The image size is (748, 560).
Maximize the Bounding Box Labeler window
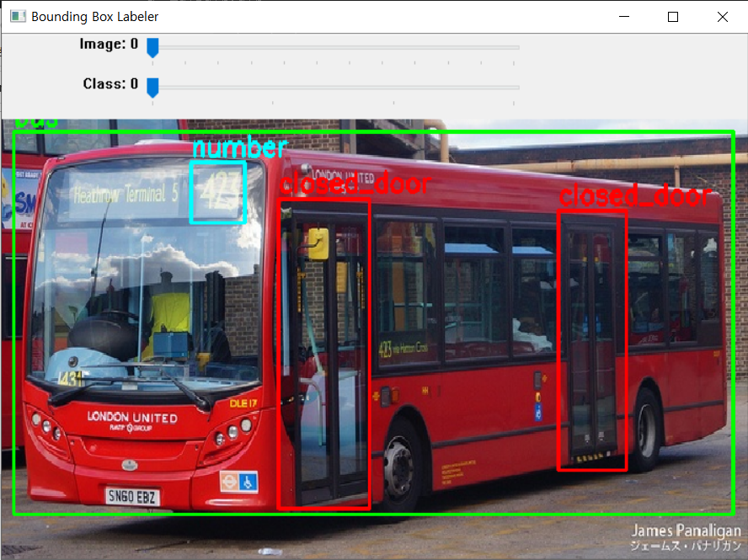(673, 17)
